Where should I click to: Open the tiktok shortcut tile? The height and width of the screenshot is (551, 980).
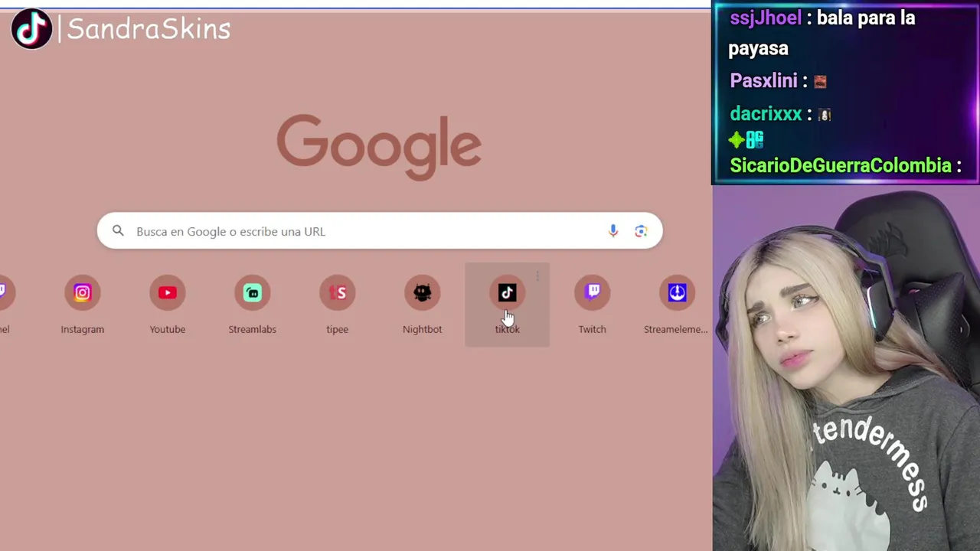point(507,305)
